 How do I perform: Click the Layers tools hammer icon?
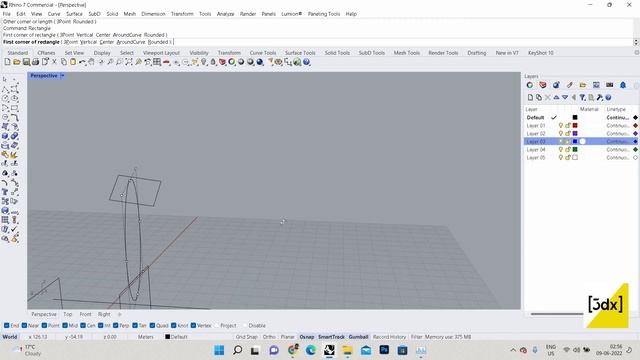[x=600, y=98]
